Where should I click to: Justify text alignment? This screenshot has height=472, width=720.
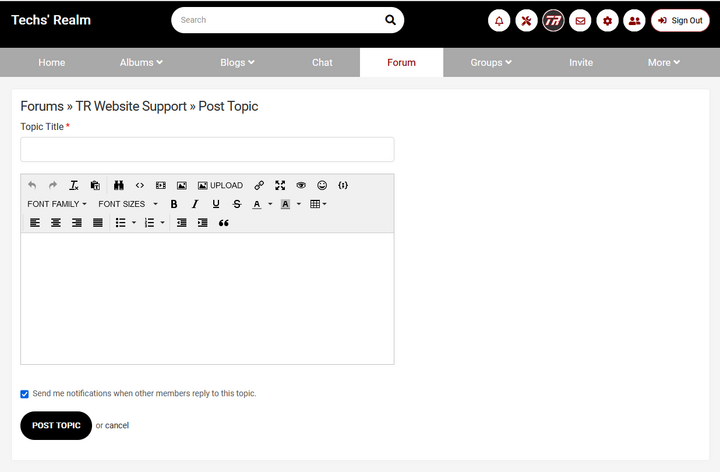point(98,223)
